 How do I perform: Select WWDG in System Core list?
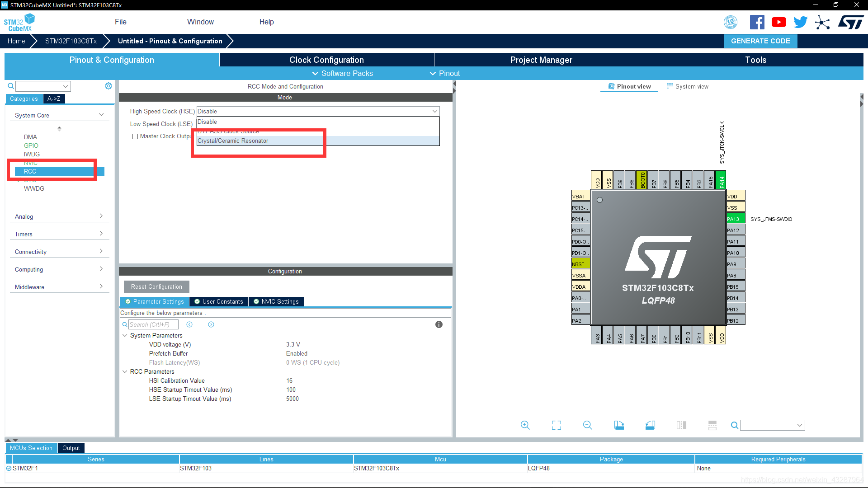tap(34, 188)
